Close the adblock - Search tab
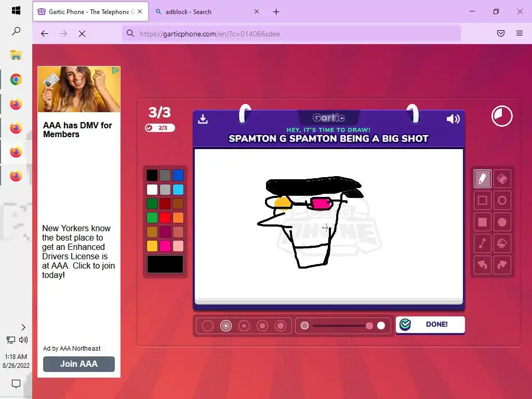This screenshot has width=532, height=399. 257,11
